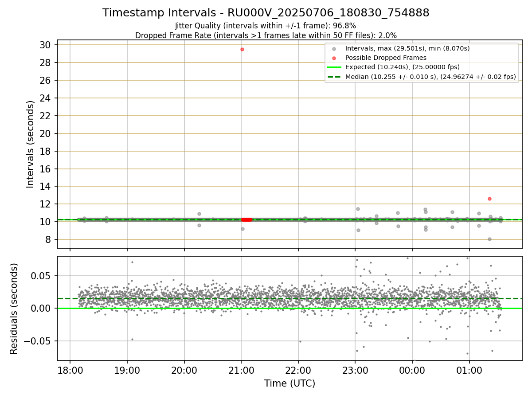Select the red outlier point near 29.5 seconds
Screen dimensions: 532x399
242,49
